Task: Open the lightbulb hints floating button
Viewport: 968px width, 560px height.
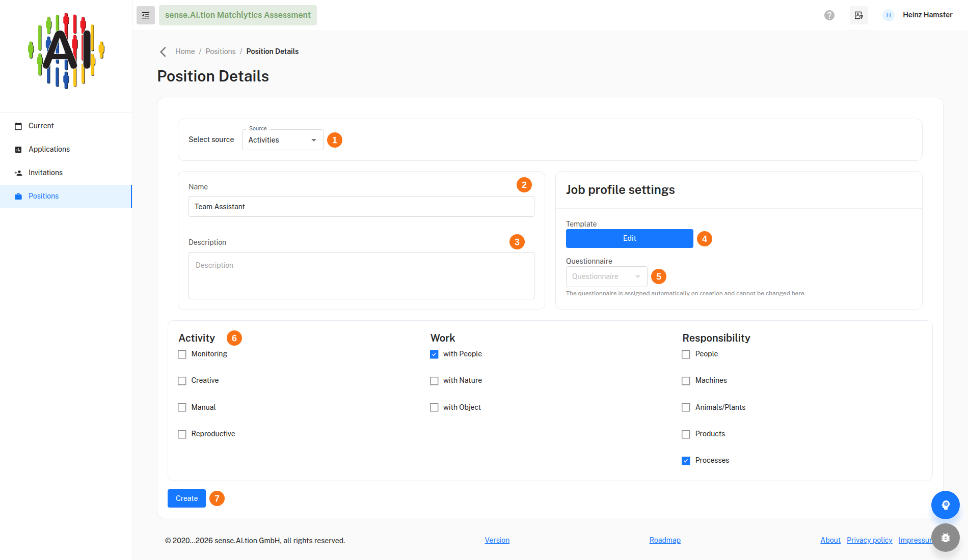Action: coord(946,505)
